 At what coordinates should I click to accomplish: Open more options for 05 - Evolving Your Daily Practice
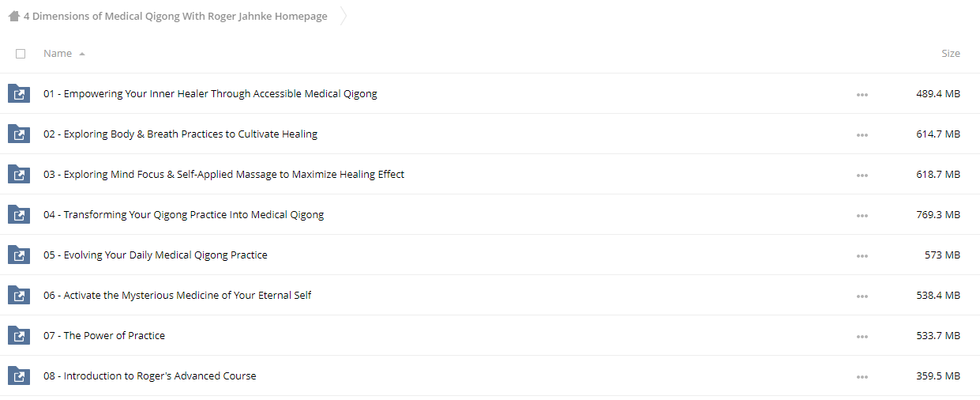click(x=862, y=255)
